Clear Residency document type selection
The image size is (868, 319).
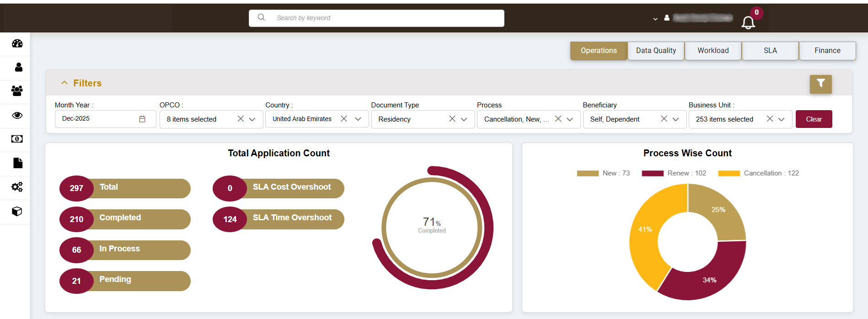point(452,119)
